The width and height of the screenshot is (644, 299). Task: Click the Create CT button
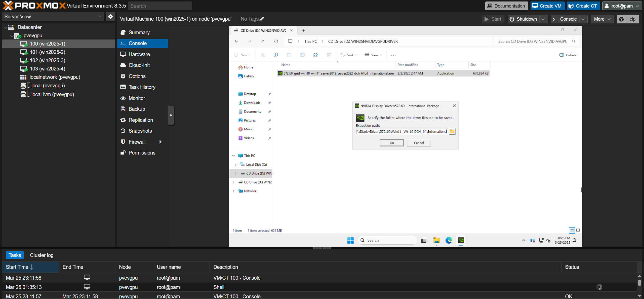point(583,6)
